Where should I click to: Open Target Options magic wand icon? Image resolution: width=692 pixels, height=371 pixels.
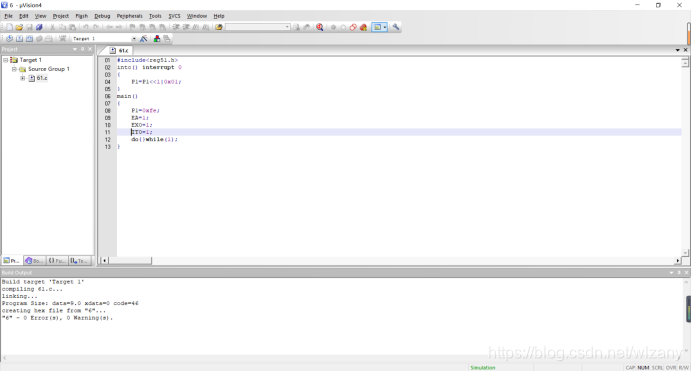(143, 39)
